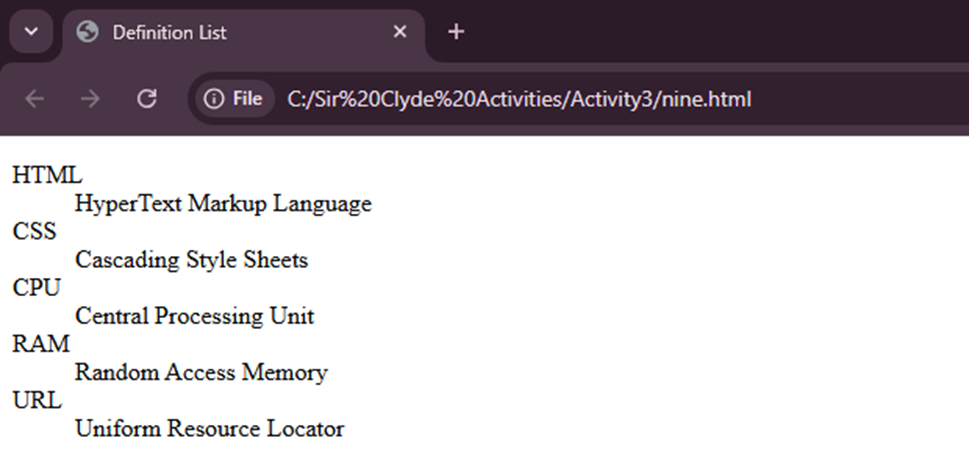View site information via File chip

click(x=234, y=99)
